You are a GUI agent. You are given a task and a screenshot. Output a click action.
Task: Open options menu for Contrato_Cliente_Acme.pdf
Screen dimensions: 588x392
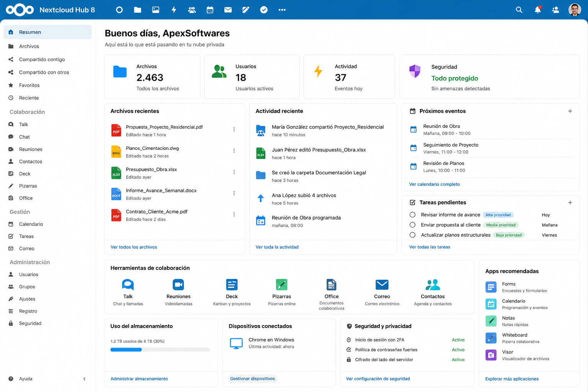[234, 214]
